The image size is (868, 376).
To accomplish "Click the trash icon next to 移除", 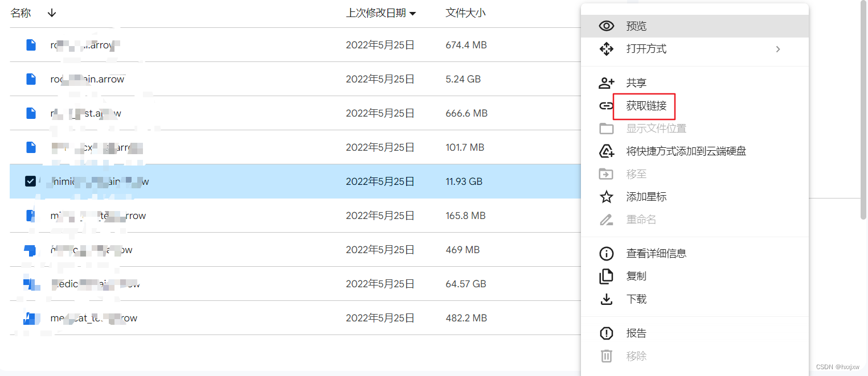I will (x=607, y=356).
